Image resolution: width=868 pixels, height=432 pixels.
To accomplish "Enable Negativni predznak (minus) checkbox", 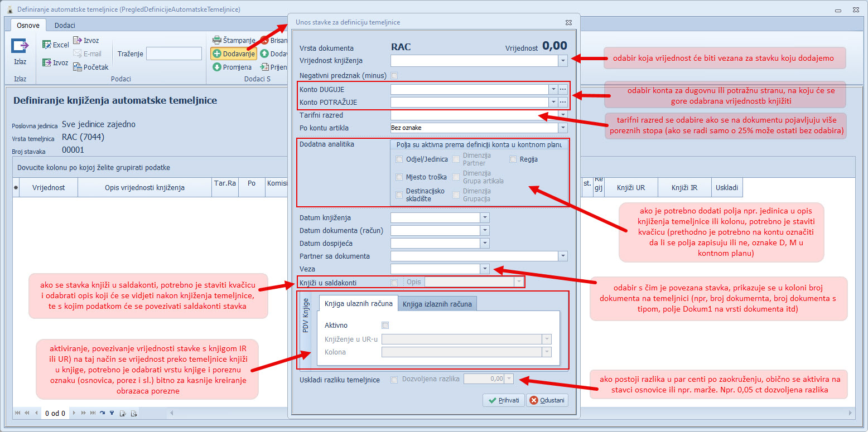I will click(394, 75).
